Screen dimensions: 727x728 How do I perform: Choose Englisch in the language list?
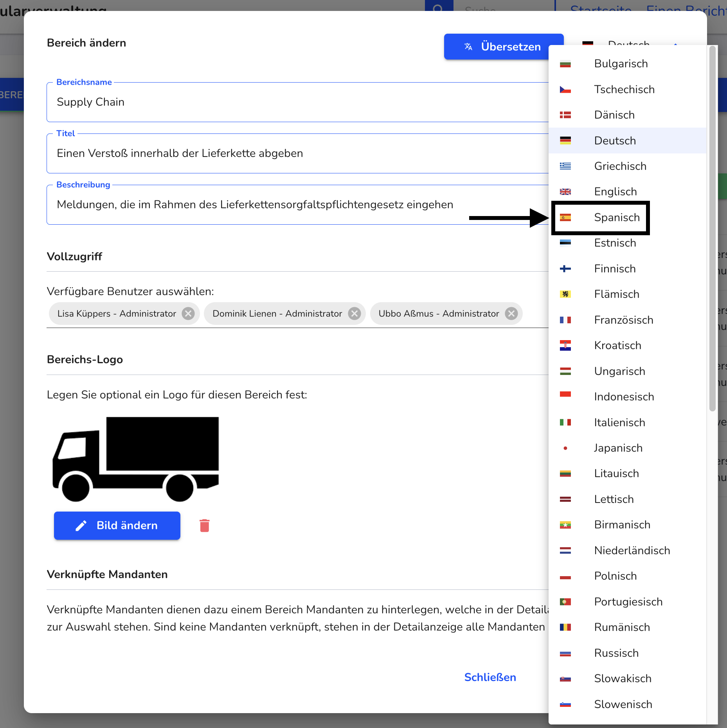628,191
